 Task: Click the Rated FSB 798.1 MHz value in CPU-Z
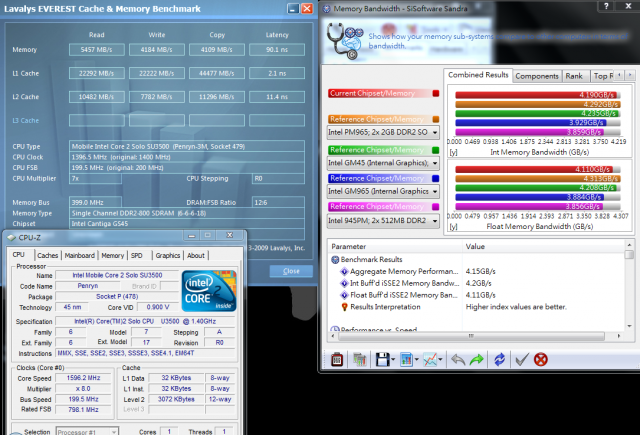tap(84, 409)
